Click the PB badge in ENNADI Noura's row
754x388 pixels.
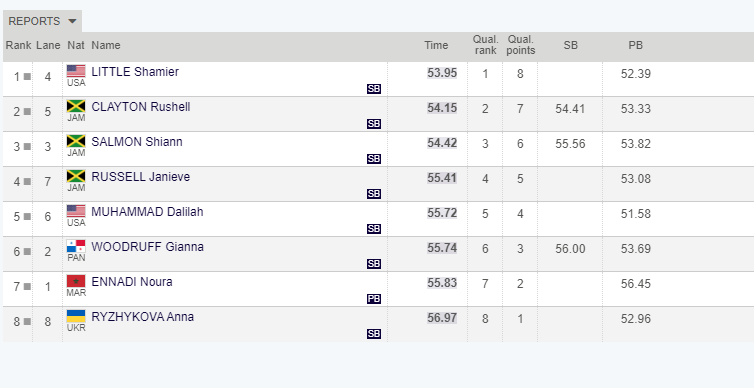[374, 299]
